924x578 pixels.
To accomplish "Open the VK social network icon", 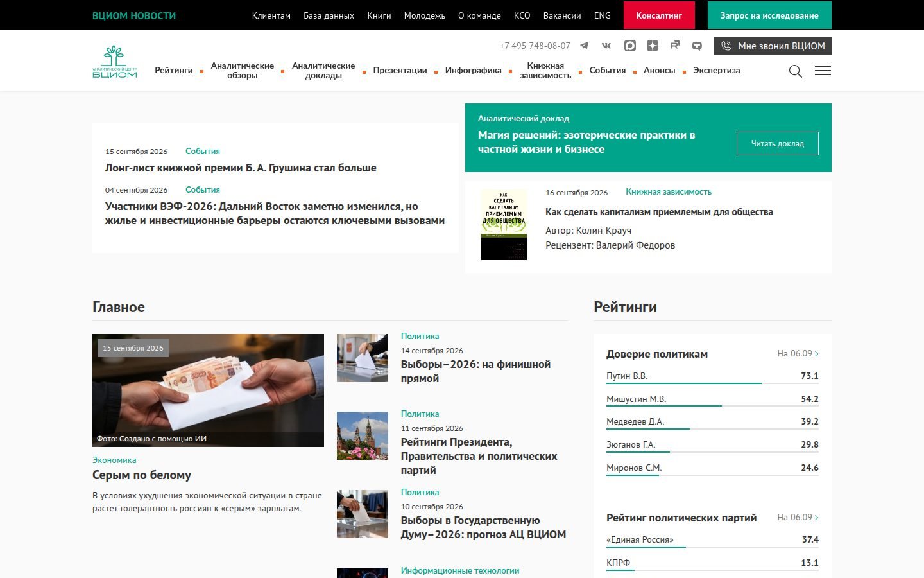I will pos(606,46).
